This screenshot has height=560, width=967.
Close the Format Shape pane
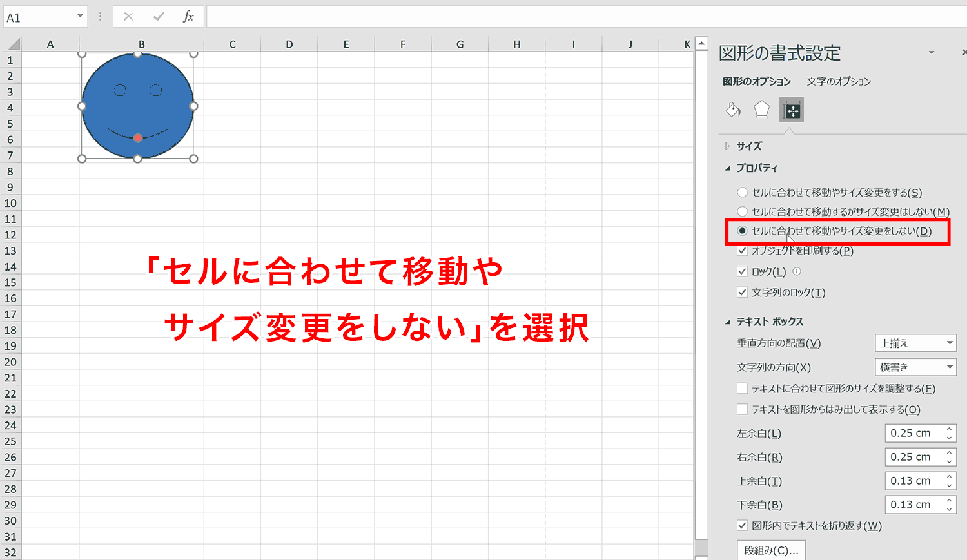pos(964,52)
